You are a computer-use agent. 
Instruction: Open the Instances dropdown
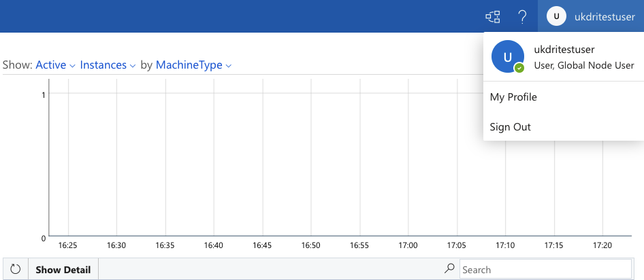(108, 65)
